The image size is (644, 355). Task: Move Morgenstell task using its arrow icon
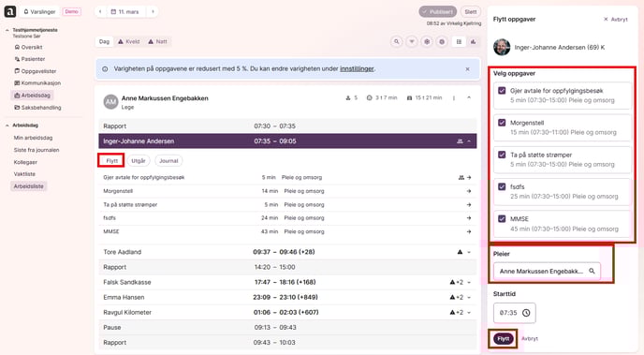[469, 191]
